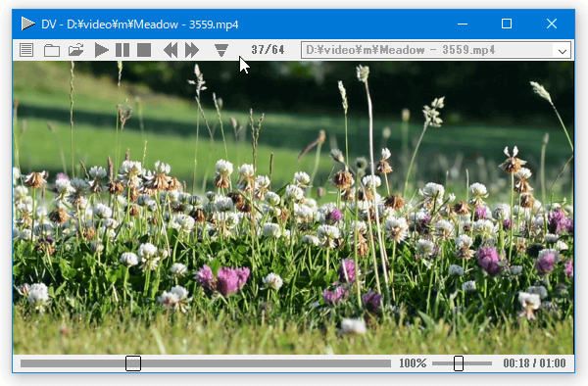Click the 37/64 track counter
This screenshot has height=386, width=588.
pyautogui.click(x=268, y=50)
